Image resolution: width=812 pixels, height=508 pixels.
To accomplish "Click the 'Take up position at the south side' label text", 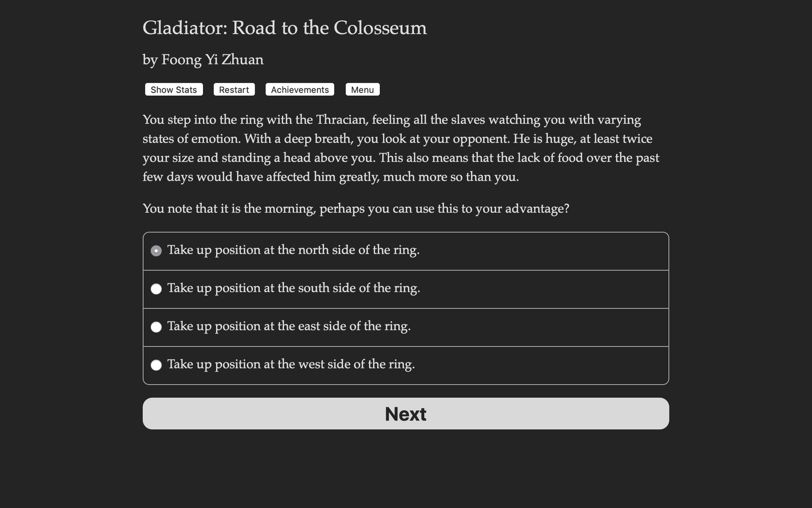I will tap(294, 288).
